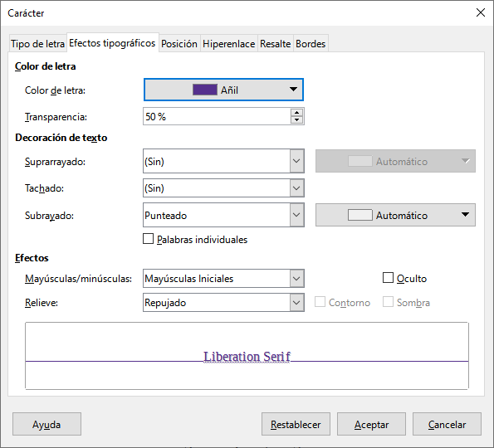Open the Resalte tab
The width and height of the screenshot is (494, 448).
coord(275,43)
